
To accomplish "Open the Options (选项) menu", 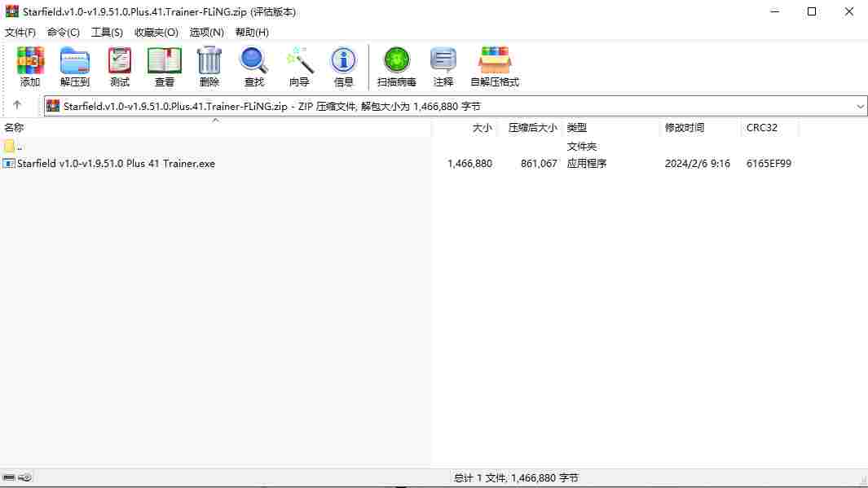I will click(206, 32).
